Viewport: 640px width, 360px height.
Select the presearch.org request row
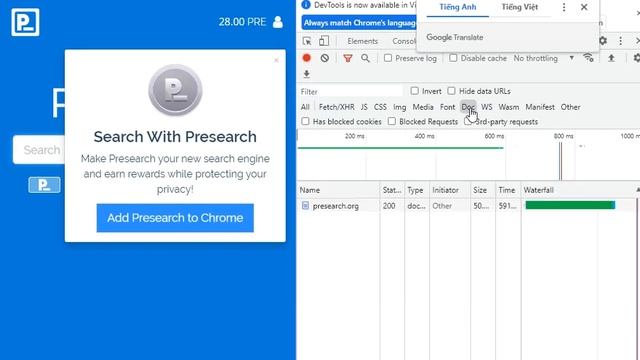tap(468, 206)
